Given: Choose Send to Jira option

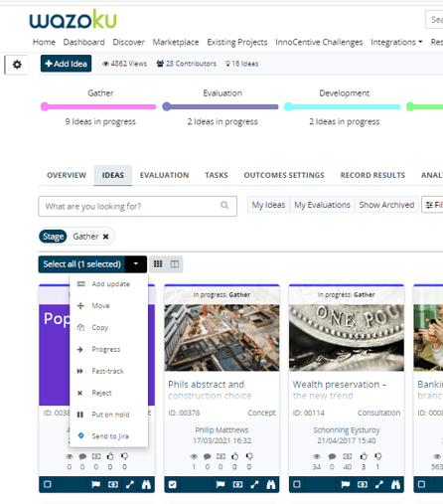Looking at the screenshot, I should point(109,436).
